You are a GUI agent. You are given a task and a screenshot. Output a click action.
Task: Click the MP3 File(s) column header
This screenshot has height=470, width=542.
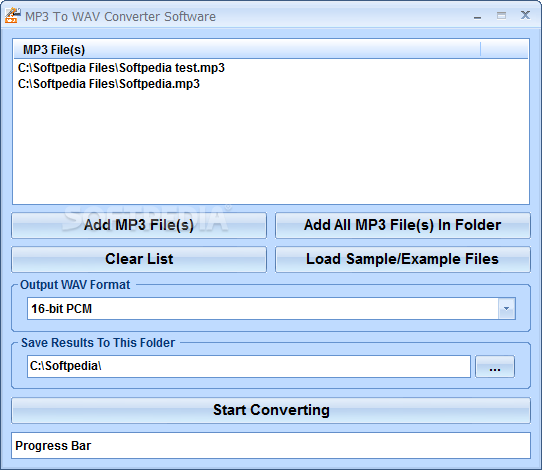click(x=247, y=50)
